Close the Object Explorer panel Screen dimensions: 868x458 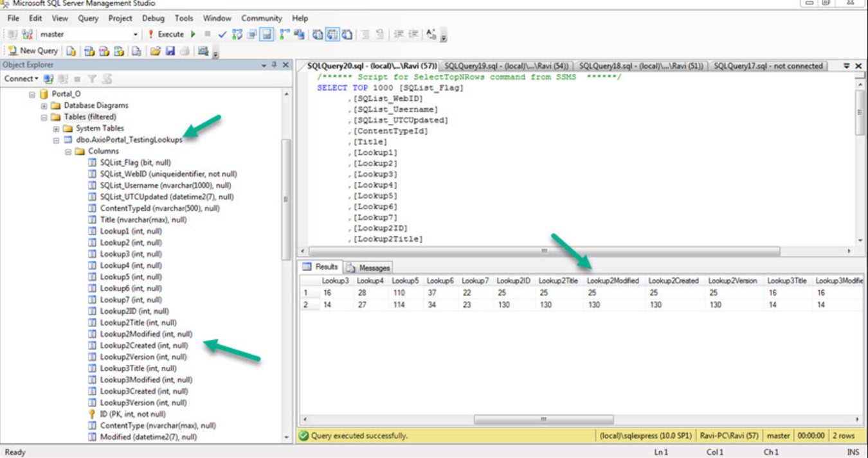point(286,65)
